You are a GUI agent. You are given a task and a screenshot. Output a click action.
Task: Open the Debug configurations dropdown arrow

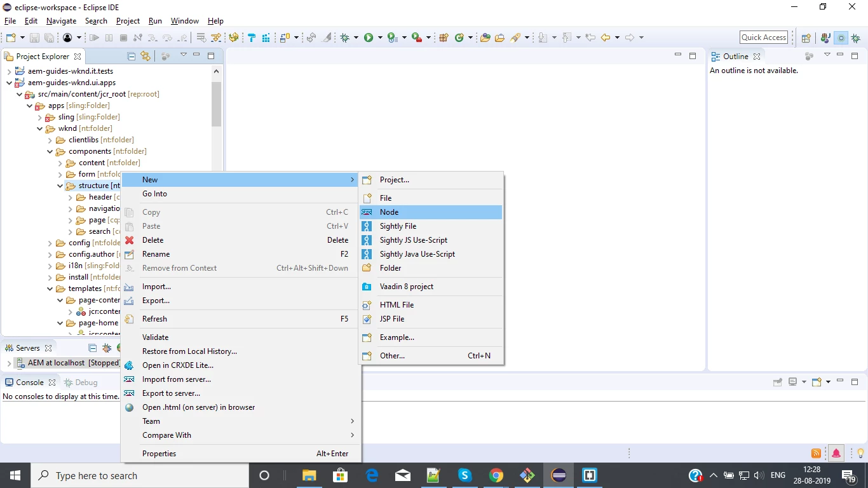click(356, 37)
